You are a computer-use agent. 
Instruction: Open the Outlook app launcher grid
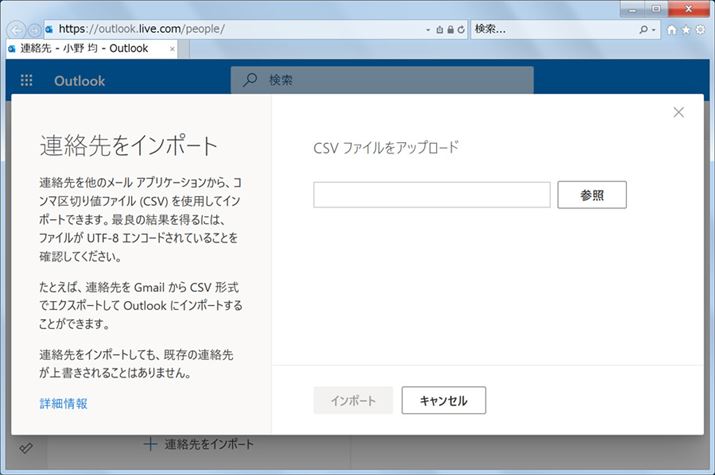(26, 81)
